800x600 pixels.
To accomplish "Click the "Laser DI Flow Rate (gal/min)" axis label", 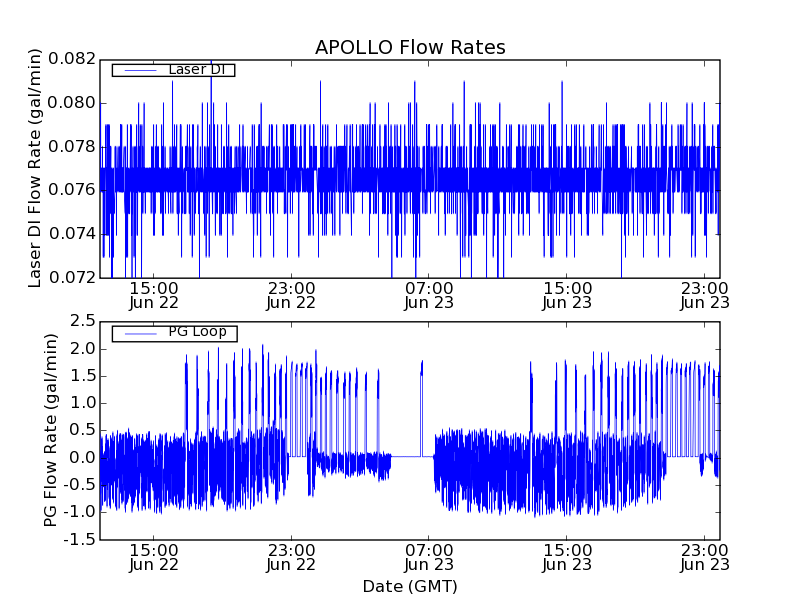I will (34, 168).
